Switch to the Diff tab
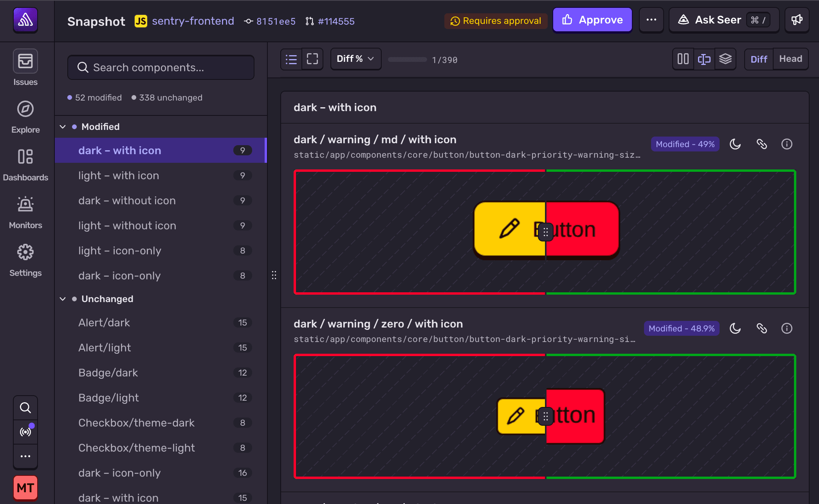 [759, 59]
